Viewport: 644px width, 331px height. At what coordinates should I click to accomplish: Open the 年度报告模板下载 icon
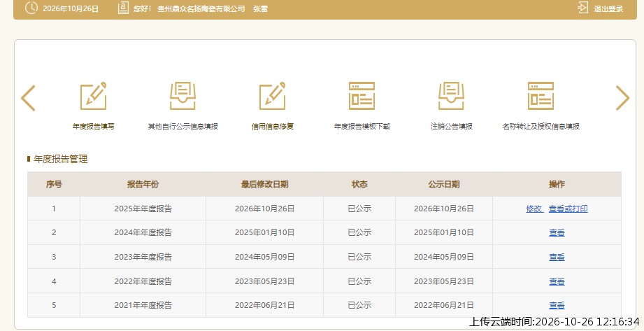[x=362, y=96]
